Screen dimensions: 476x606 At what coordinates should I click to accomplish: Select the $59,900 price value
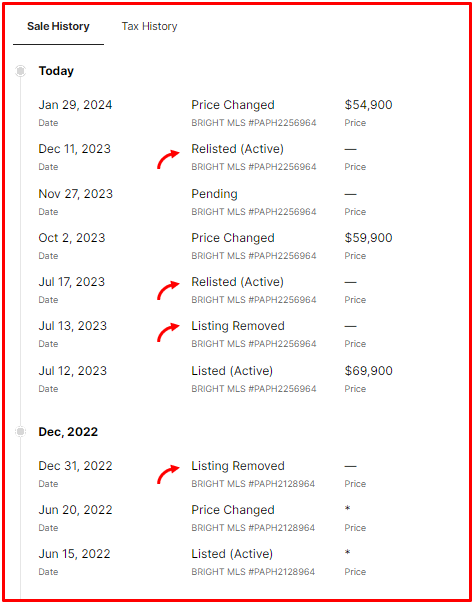click(x=368, y=238)
